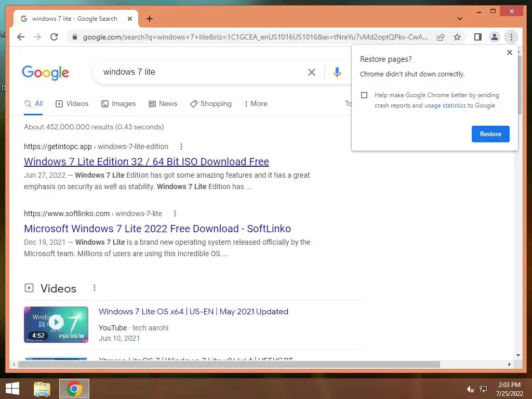Open the taskbar clock showing 2:03 PM

pyautogui.click(x=509, y=389)
